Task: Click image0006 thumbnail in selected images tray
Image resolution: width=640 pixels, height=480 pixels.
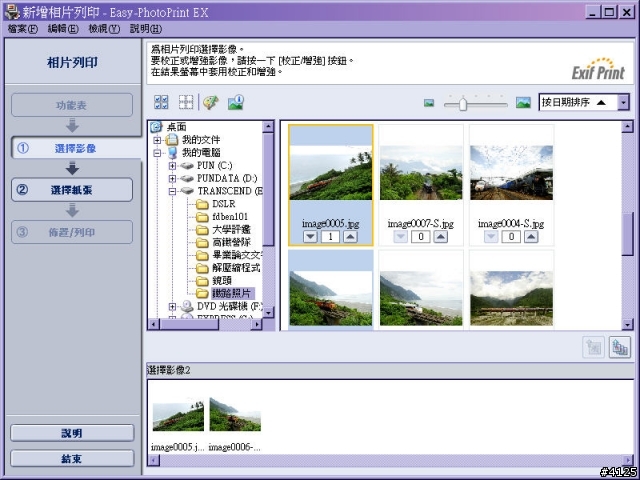Action: [235, 415]
